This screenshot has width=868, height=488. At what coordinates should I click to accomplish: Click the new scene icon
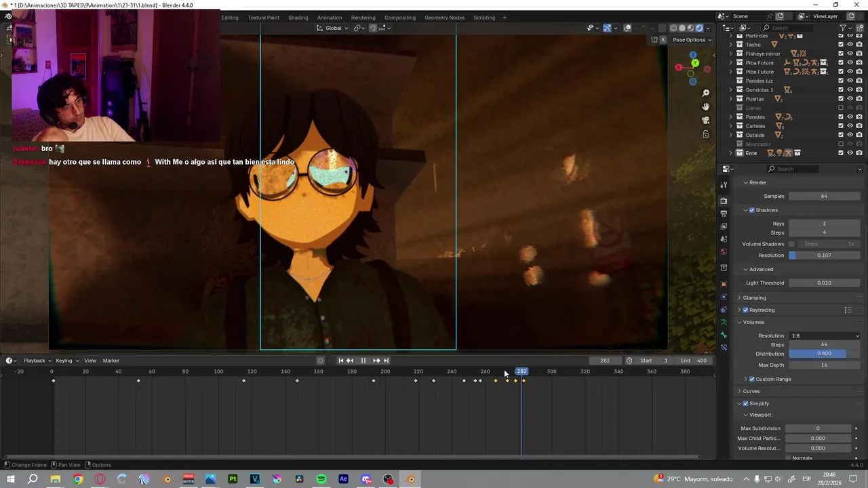coord(780,16)
